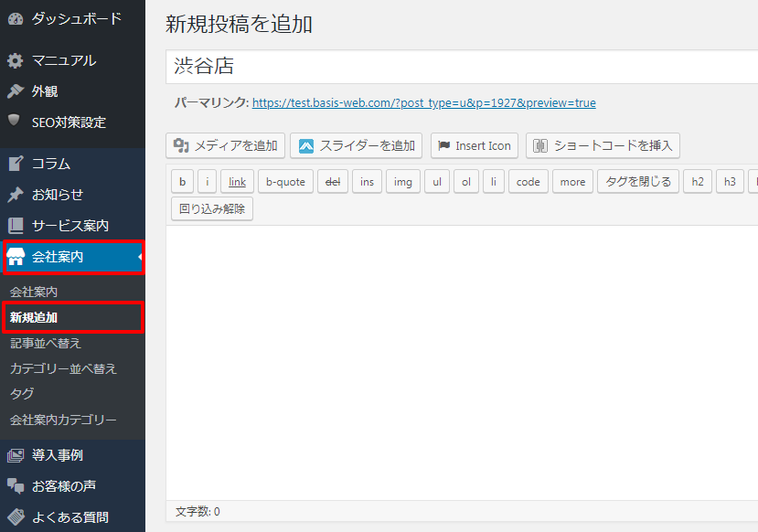Viewport: 758px width, 532px height.
Task: Insert h3 heading tag
Action: click(730, 182)
